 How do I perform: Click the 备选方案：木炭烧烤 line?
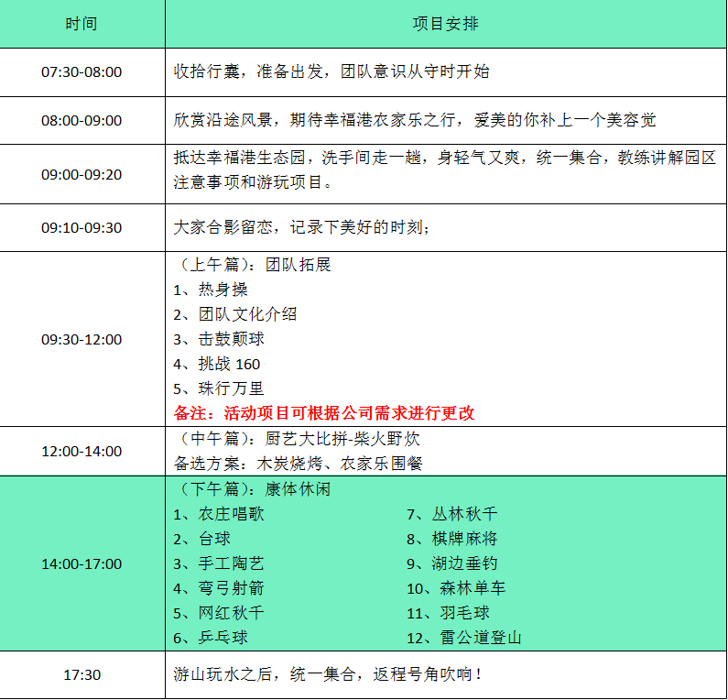[x=299, y=464]
